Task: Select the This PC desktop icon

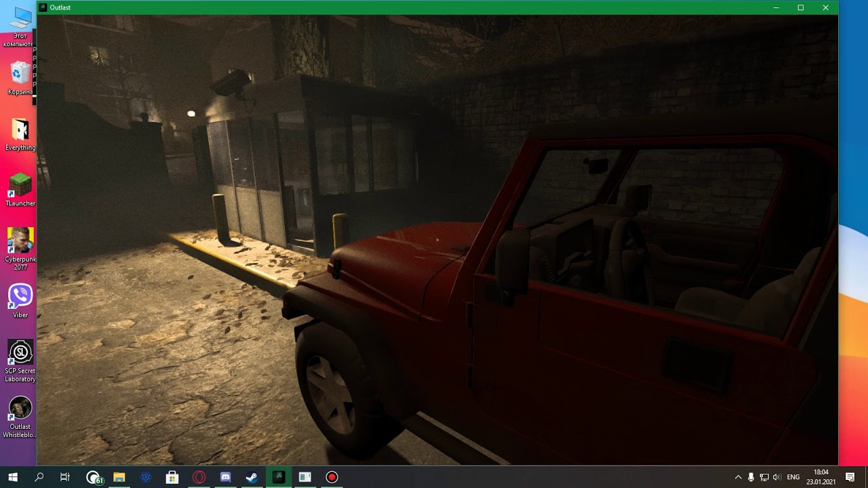Action: point(20,27)
